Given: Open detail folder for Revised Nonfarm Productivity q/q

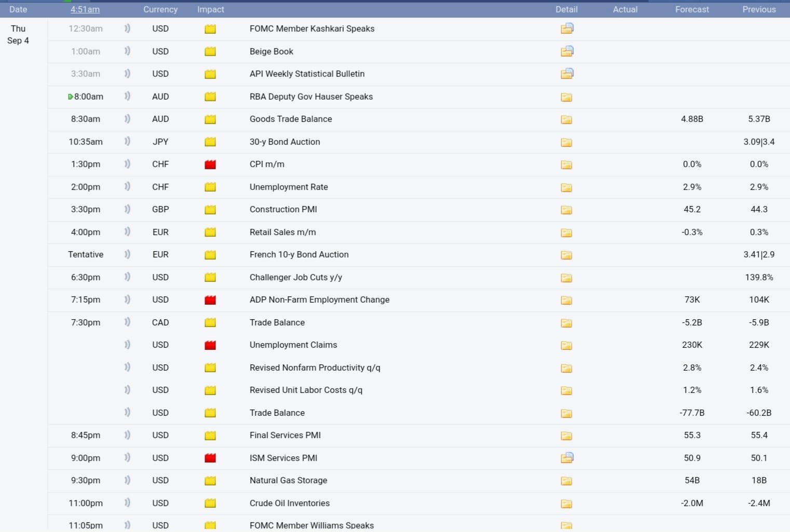Looking at the screenshot, I should tap(566, 368).
